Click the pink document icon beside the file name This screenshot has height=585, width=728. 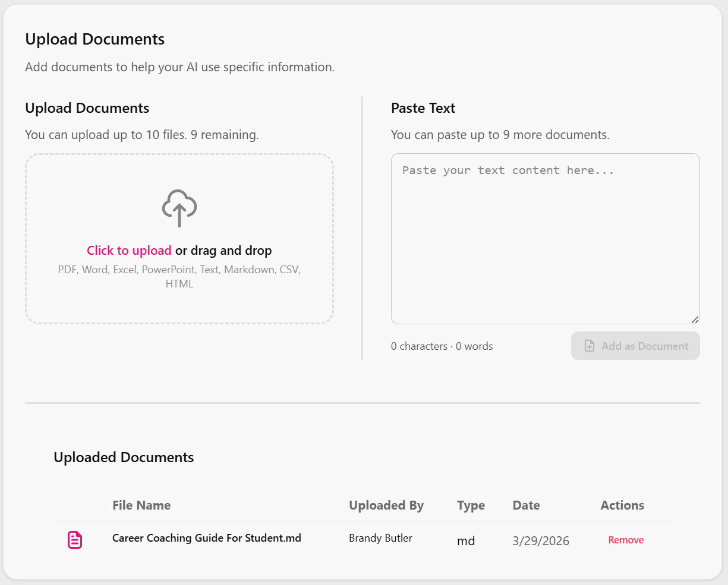pyautogui.click(x=75, y=540)
